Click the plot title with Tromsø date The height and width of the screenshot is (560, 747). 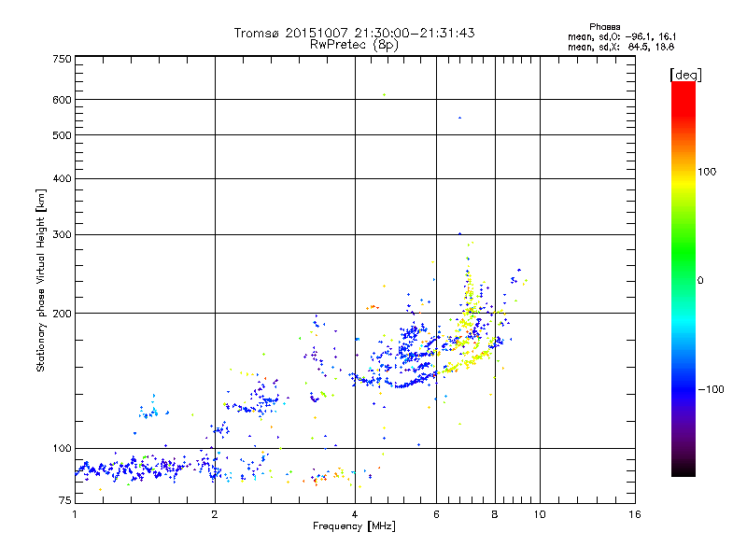click(354, 33)
